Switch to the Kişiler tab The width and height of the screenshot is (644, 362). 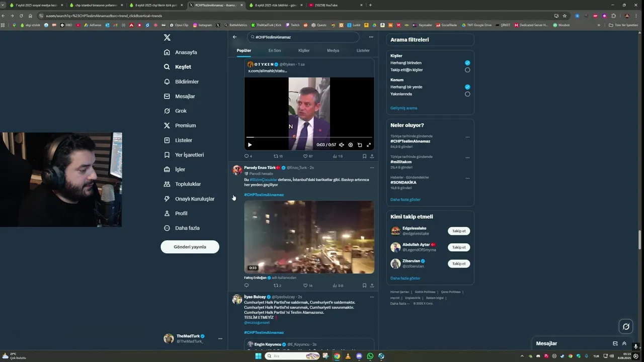[x=304, y=50]
